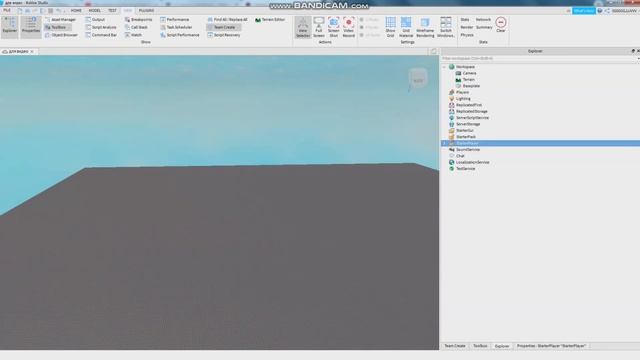Open the Asset Manager window
Image resolution: width=640 pixels, height=360 pixels.
60,20
